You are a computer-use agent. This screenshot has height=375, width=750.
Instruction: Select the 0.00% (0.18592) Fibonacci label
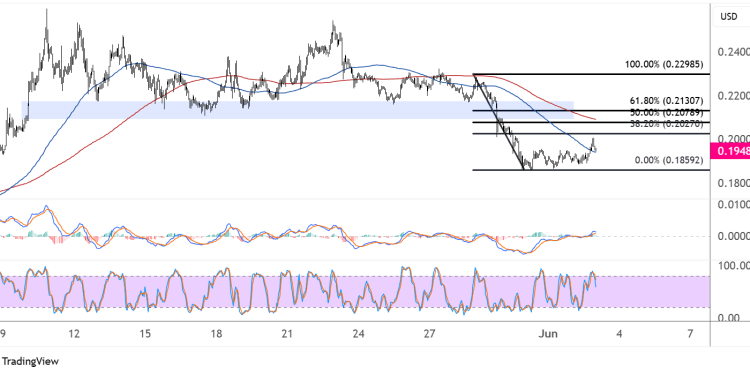[x=668, y=160]
